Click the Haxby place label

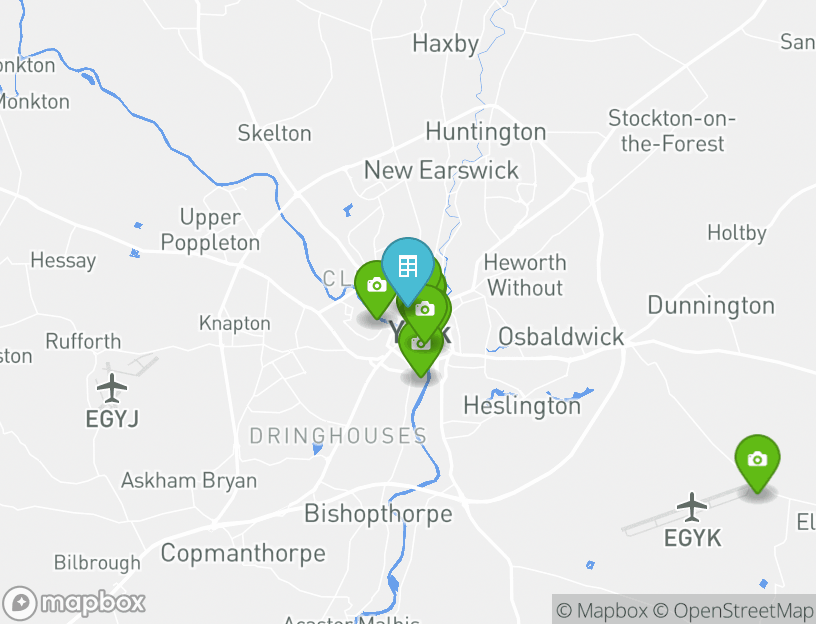tap(445, 44)
